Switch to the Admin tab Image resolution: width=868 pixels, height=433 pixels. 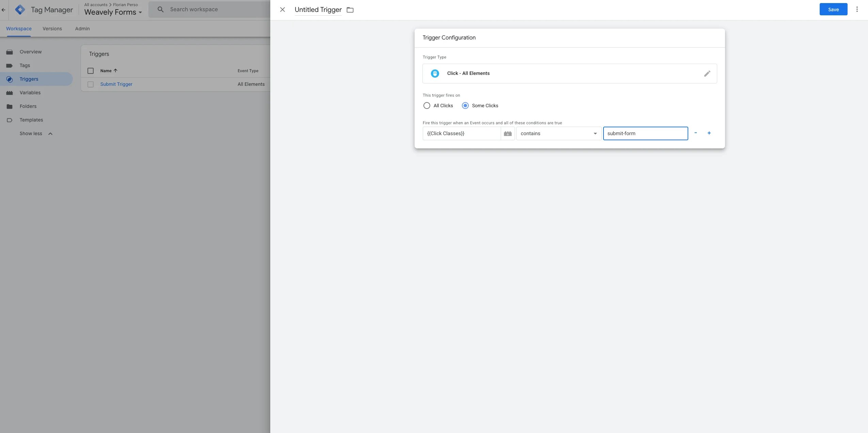(x=82, y=29)
